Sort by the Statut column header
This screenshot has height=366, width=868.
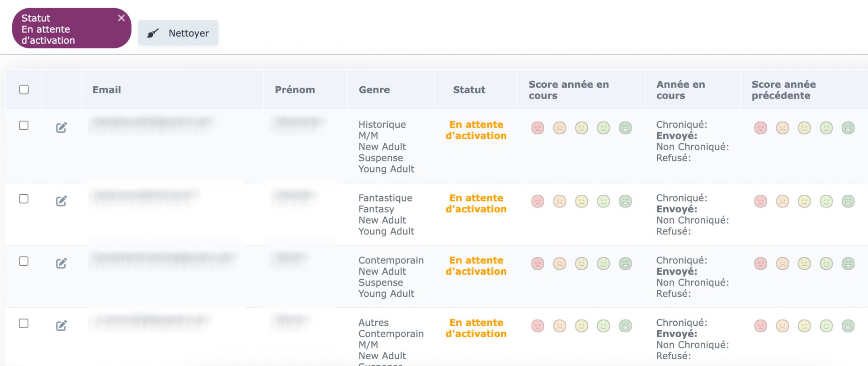tap(469, 89)
